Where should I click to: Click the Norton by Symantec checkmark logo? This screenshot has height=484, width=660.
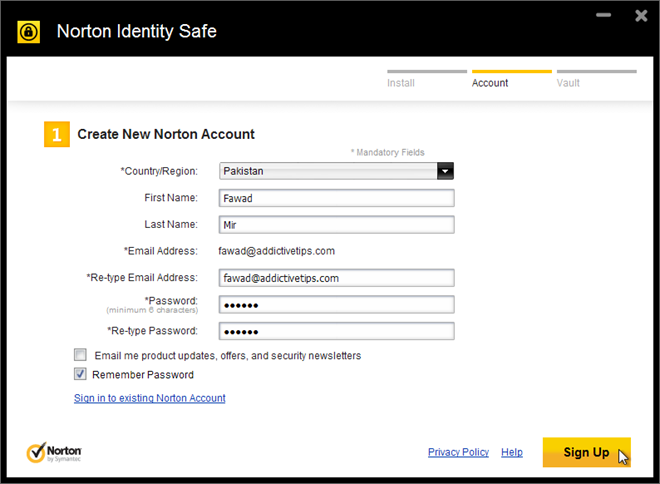pos(53,452)
